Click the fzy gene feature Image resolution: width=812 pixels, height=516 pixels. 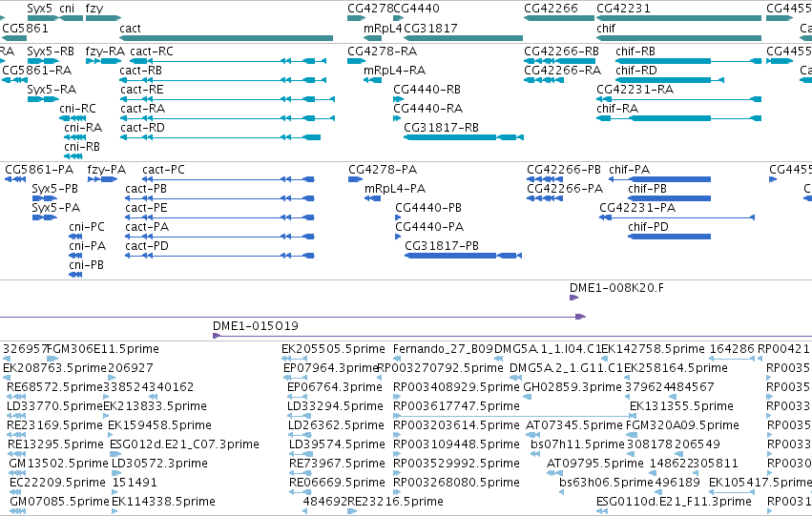(x=103, y=18)
